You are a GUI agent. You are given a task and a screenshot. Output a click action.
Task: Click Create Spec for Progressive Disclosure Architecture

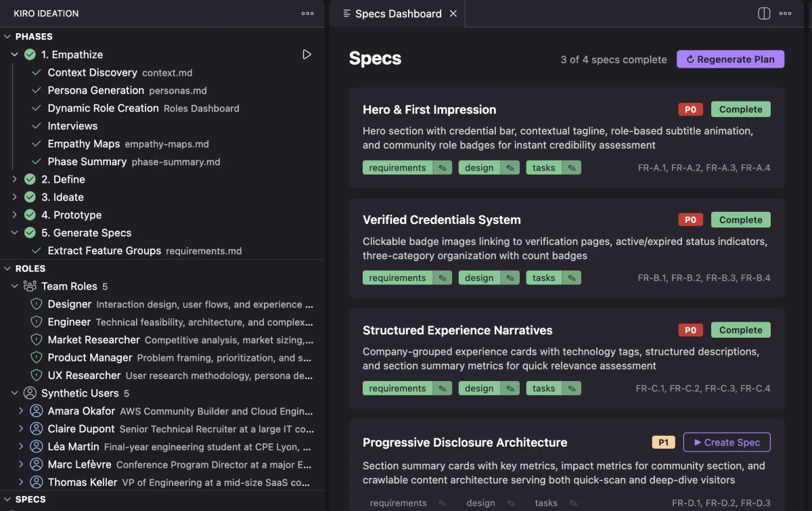pyautogui.click(x=727, y=443)
